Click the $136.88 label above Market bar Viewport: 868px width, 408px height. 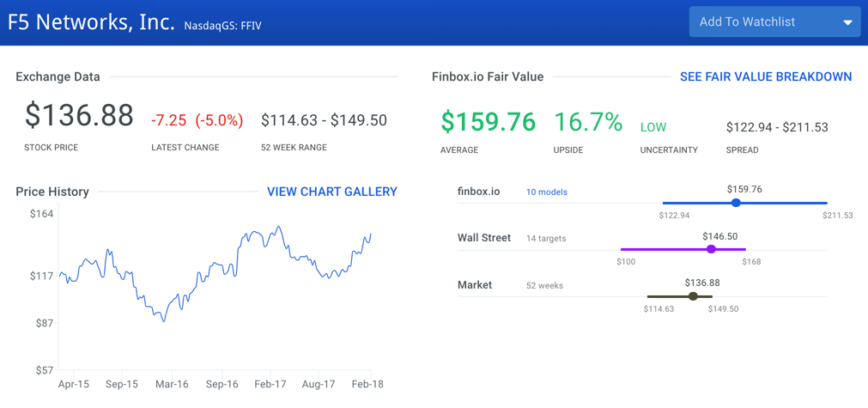coord(702,283)
